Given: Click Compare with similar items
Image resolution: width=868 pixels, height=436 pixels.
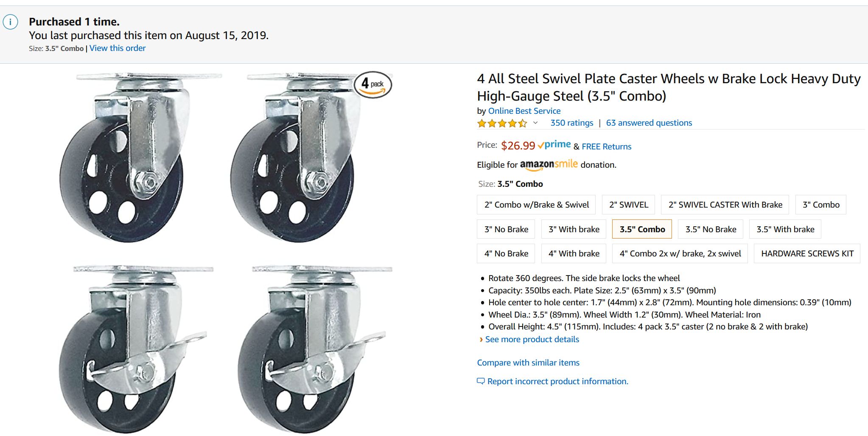Looking at the screenshot, I should [x=528, y=363].
